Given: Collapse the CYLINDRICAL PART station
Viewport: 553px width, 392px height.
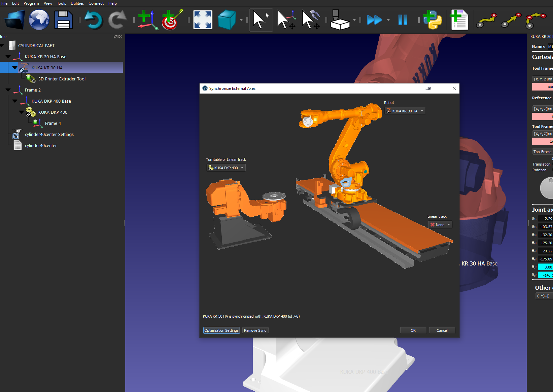Looking at the screenshot, I should (2, 46).
